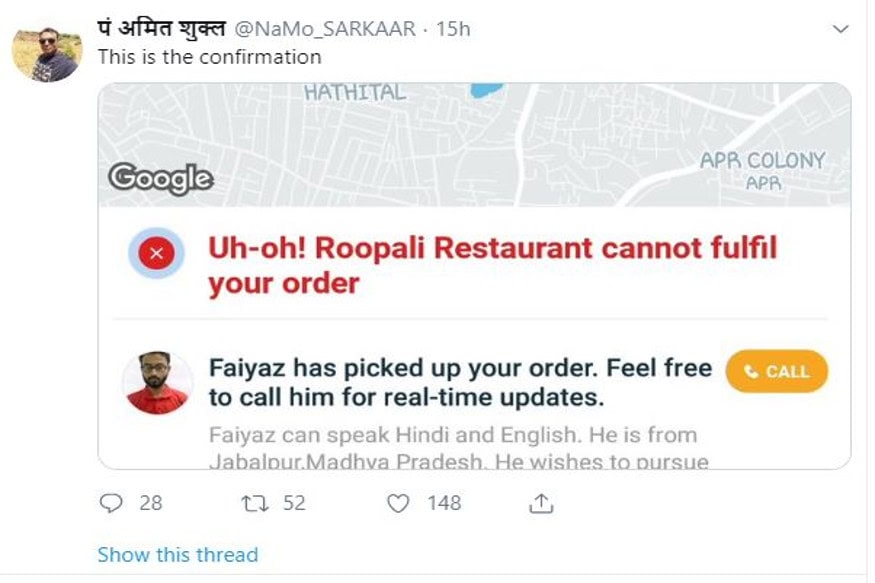Click the @NaMo_SARKAAR handle
The height and width of the screenshot is (583, 875).
coord(325,29)
